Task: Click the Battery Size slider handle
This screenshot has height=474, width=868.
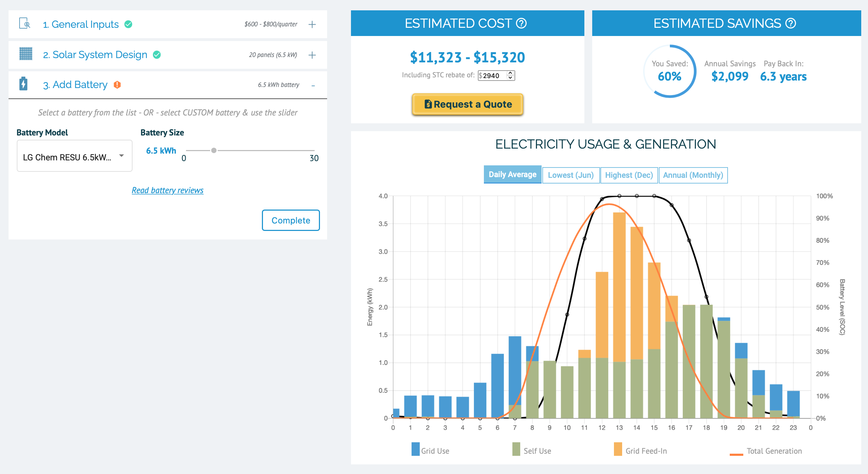Action: pyautogui.click(x=214, y=150)
